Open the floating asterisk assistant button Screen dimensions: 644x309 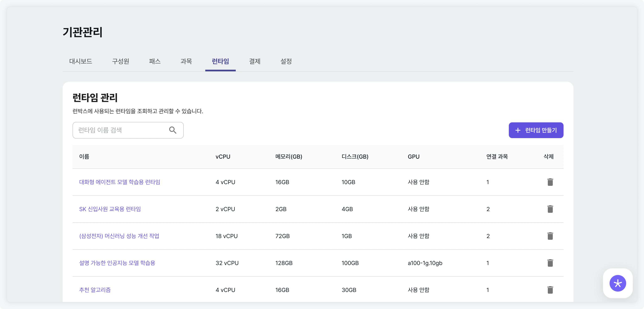[618, 283]
